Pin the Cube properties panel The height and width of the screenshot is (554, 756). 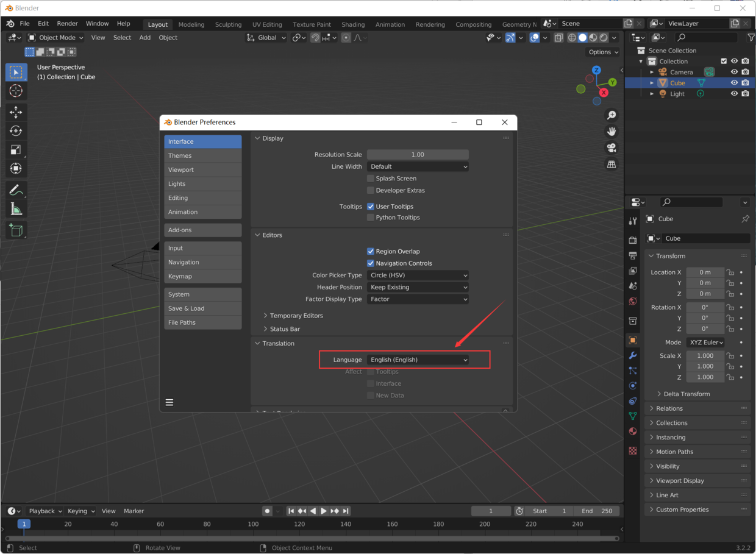(745, 219)
